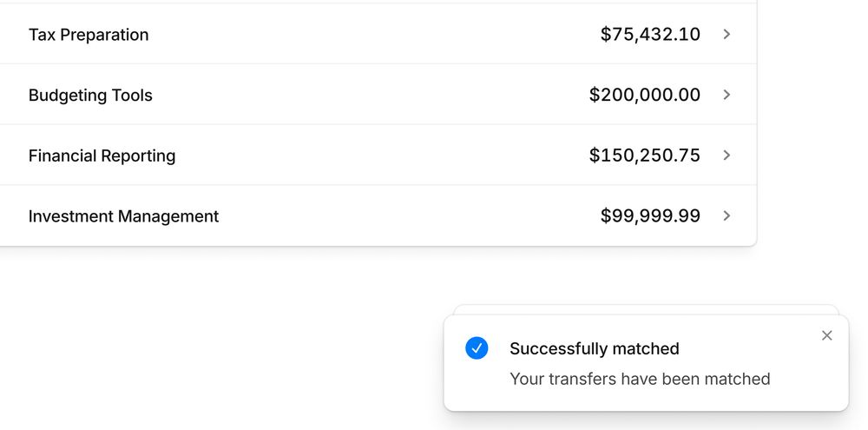Open Budgeting Tools via its arrow icon
Viewport: 868px width, 430px height.
pyautogui.click(x=727, y=95)
